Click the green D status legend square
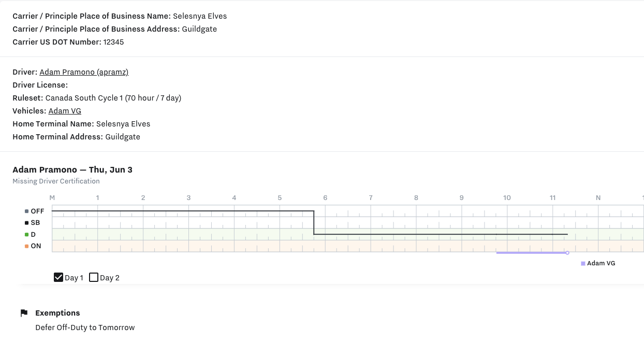The height and width of the screenshot is (342, 644). pos(27,235)
